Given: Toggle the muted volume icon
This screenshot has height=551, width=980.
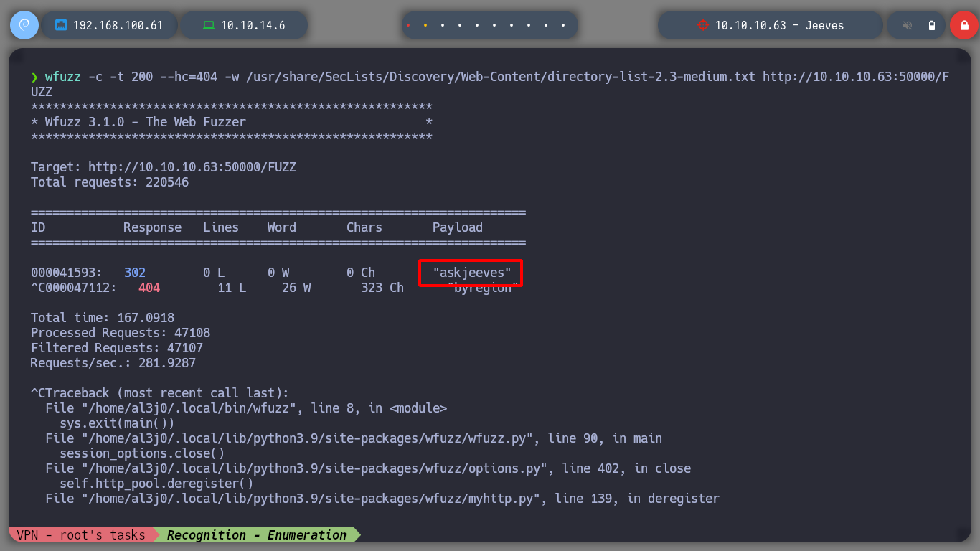Looking at the screenshot, I should [908, 26].
